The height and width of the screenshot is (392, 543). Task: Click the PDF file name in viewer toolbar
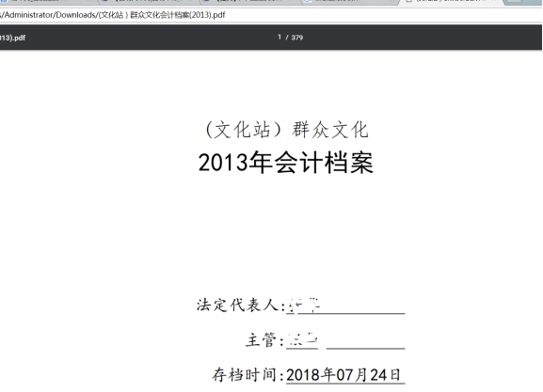pyautogui.click(x=12, y=38)
